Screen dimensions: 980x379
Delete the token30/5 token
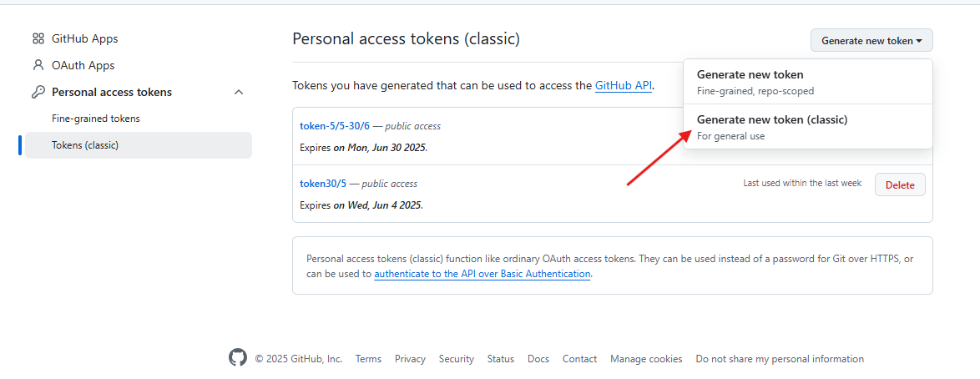point(899,184)
